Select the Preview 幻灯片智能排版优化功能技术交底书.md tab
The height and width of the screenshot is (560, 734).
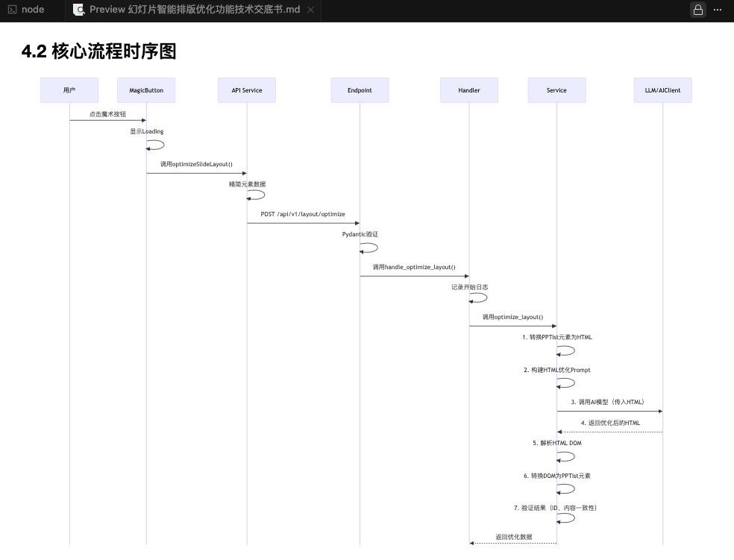(x=194, y=10)
